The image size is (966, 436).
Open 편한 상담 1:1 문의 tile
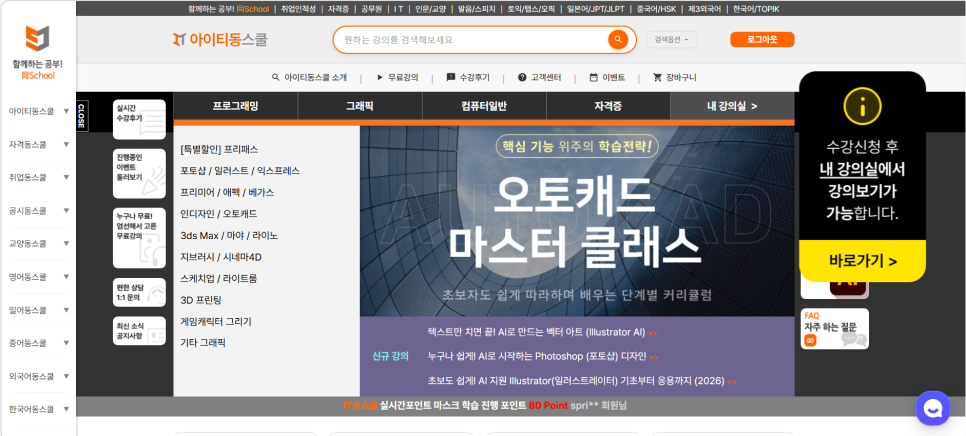139,292
